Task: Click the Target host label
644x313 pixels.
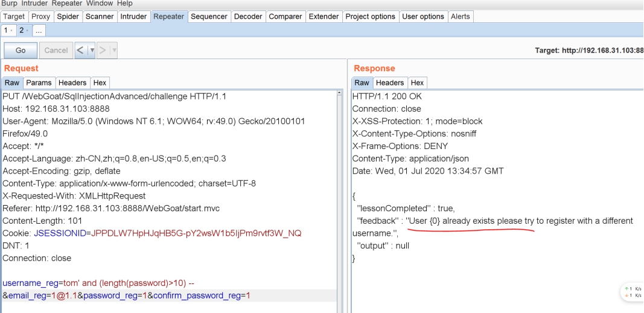Action: pos(589,51)
